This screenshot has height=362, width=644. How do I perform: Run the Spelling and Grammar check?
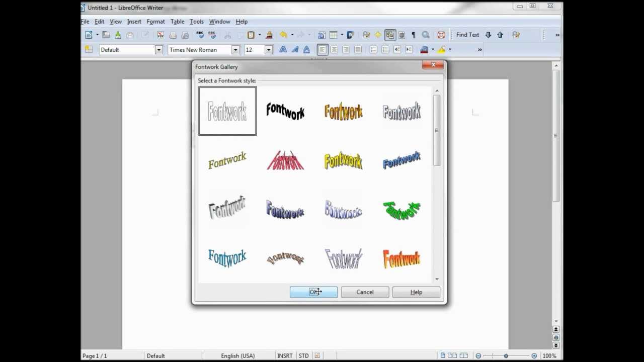click(x=200, y=35)
